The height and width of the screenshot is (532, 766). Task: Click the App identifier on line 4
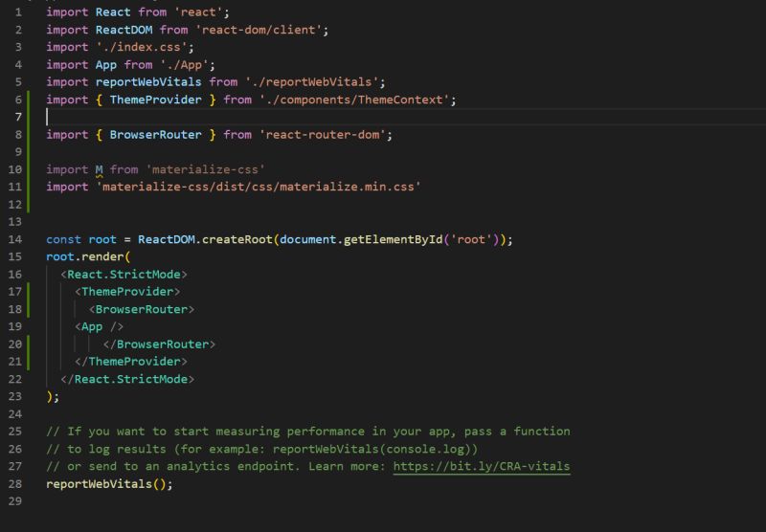[106, 65]
